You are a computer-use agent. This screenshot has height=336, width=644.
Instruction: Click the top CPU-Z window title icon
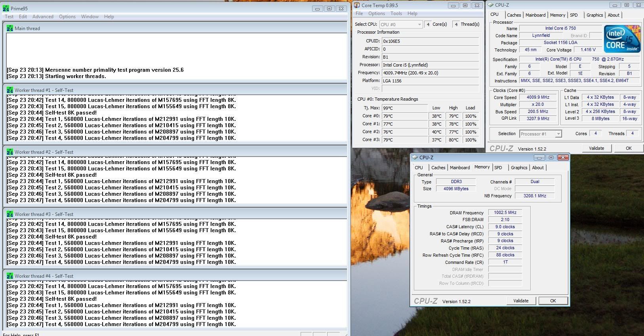tap(491, 5)
